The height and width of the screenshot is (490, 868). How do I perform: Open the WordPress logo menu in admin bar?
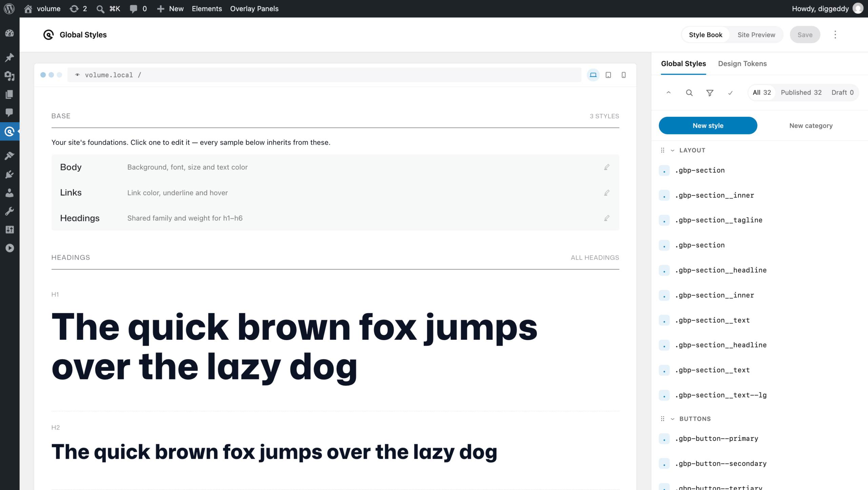click(x=9, y=8)
